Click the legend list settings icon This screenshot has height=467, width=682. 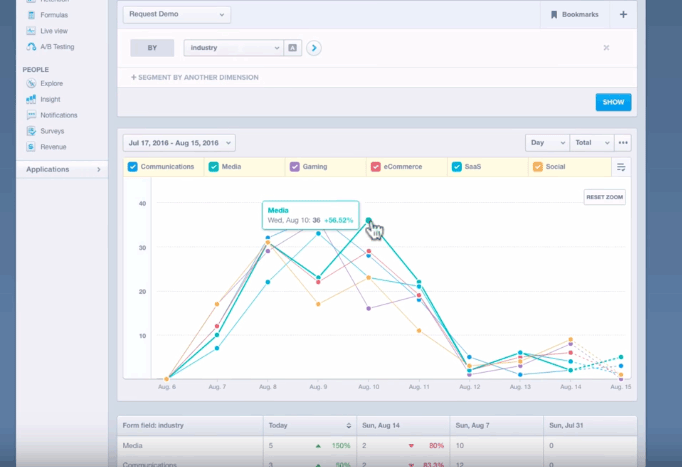coord(621,167)
